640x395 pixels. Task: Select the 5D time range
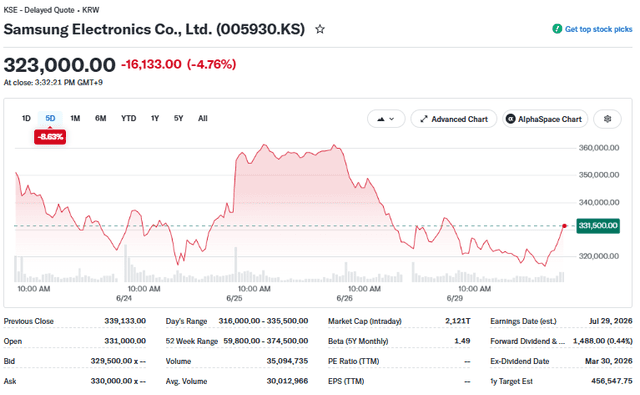pos(50,118)
